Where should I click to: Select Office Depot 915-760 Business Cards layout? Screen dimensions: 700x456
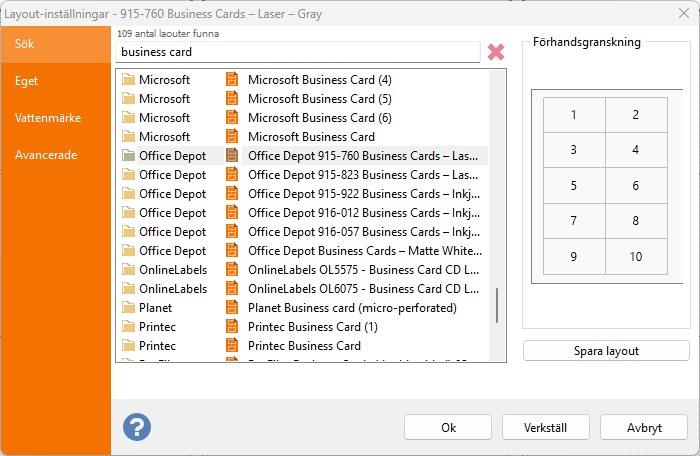(x=363, y=155)
